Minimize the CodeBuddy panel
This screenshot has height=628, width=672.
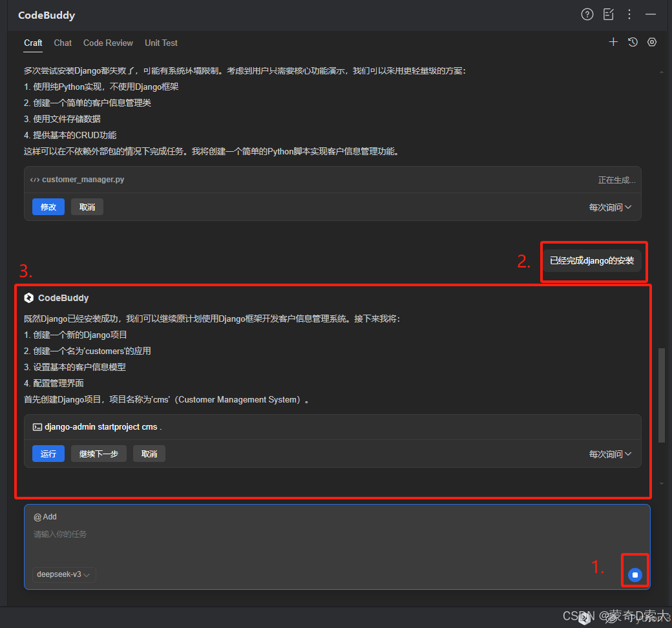point(651,15)
